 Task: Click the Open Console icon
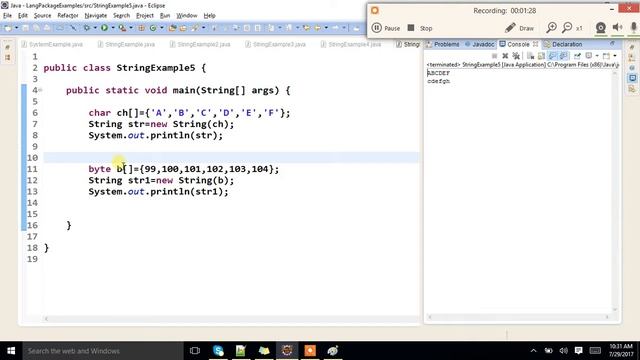pyautogui.click(x=607, y=56)
